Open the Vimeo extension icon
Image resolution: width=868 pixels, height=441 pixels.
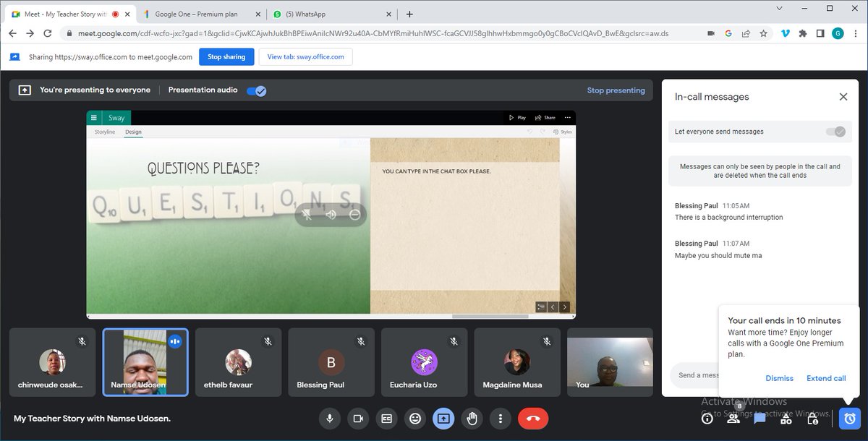point(786,33)
